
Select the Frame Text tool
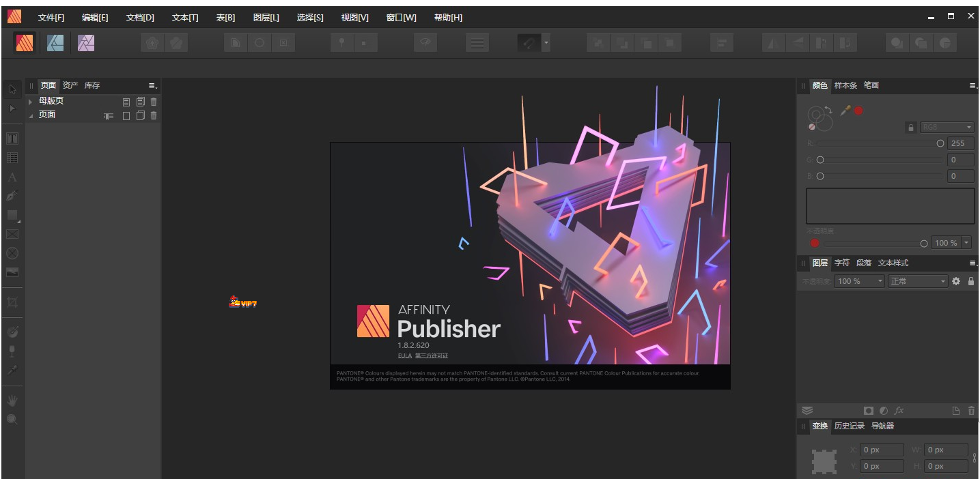tap(12, 139)
